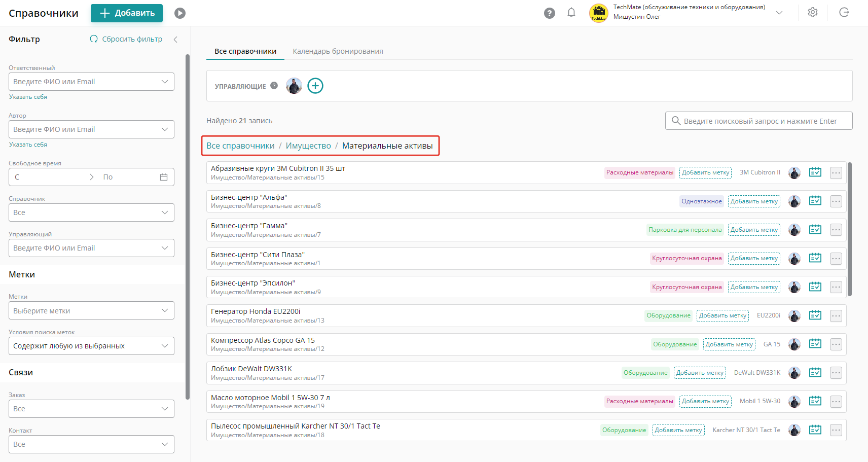Image resolution: width=868 pixels, height=462 pixels.
Task: Click the calendar icon in Свободное время field
Action: tap(164, 177)
